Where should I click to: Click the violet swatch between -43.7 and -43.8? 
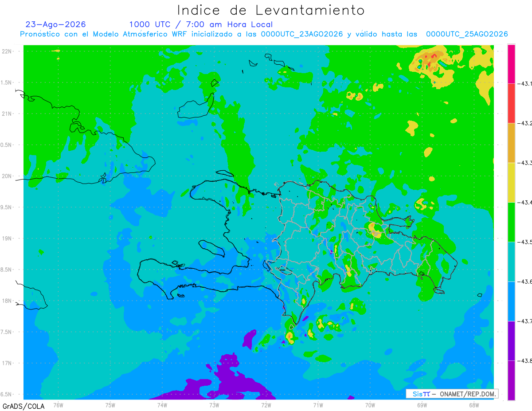click(x=511, y=341)
